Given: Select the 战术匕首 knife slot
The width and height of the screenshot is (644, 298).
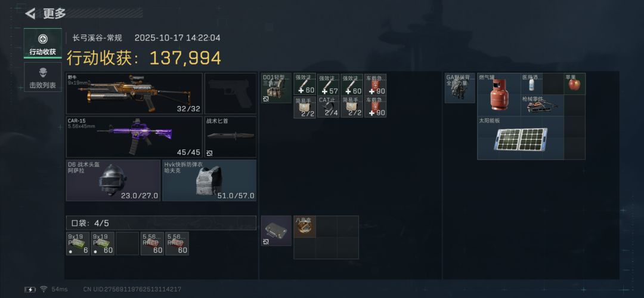Looking at the screenshot, I should (230, 137).
